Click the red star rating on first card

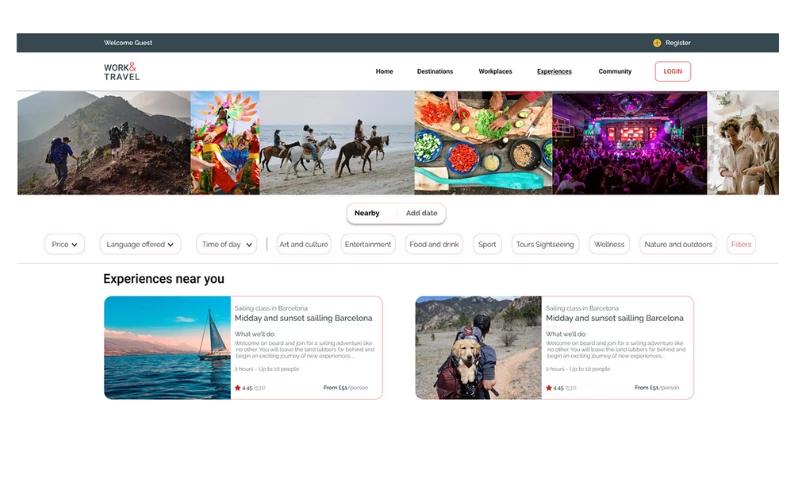[x=238, y=388]
